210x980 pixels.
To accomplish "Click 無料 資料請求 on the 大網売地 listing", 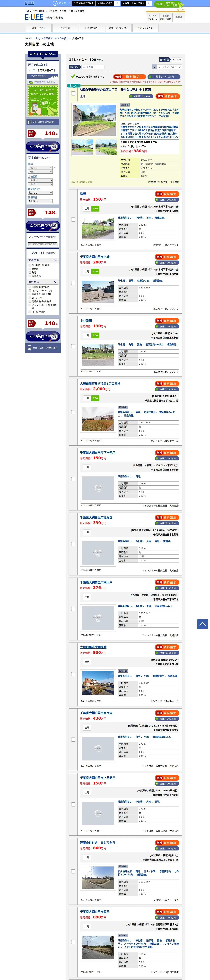I will click(x=167, y=647).
